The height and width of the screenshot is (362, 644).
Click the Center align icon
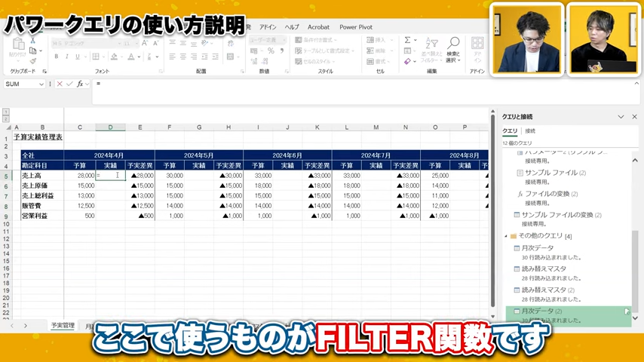point(183,57)
